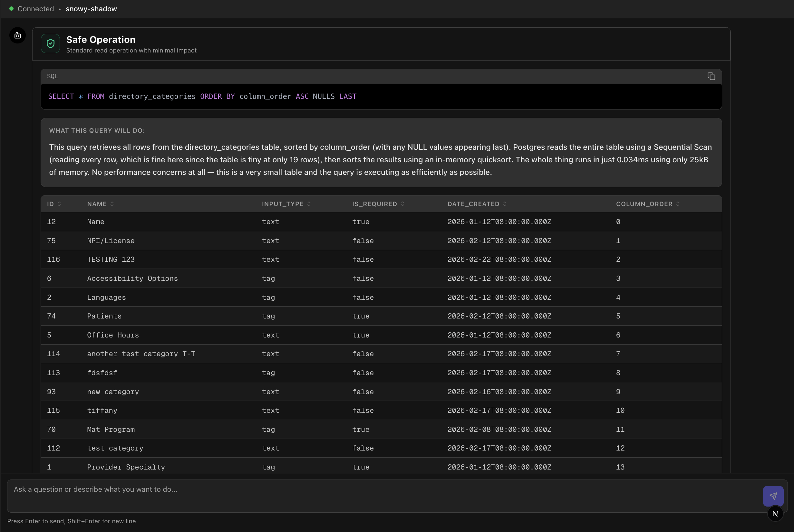Click the Safe Operation heading

[x=101, y=40]
